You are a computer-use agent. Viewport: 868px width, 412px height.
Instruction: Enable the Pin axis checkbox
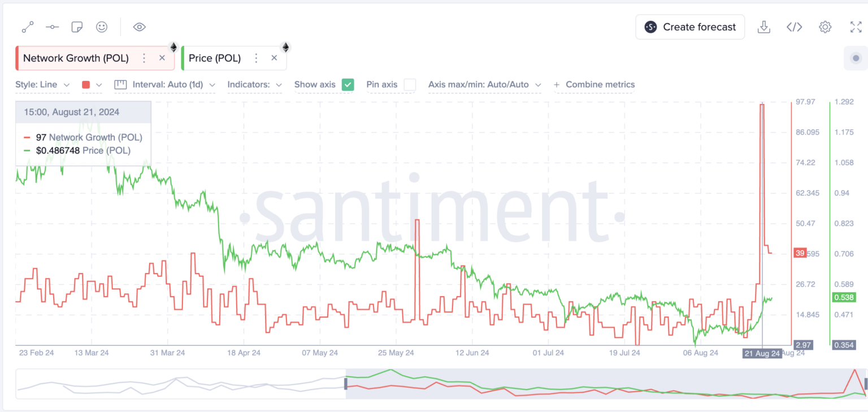(x=410, y=85)
